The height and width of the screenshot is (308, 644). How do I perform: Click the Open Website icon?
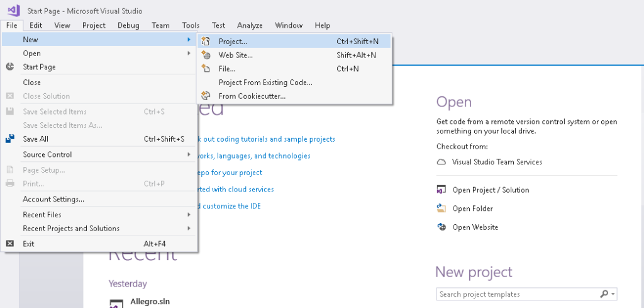pyautogui.click(x=441, y=227)
